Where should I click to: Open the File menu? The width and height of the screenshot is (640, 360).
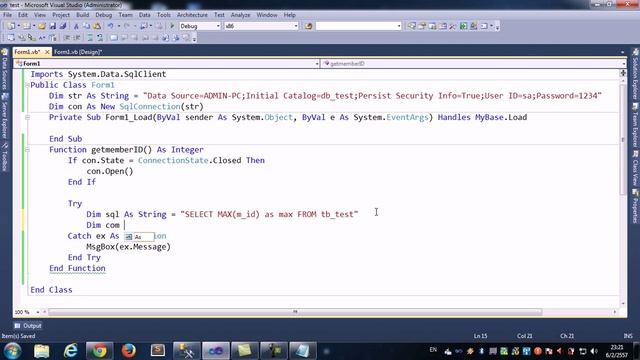point(7,15)
